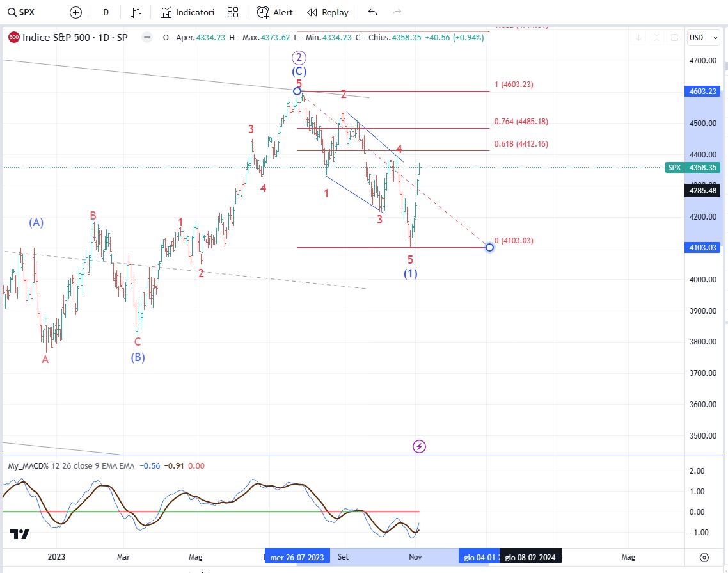728x573 pixels.
Task: Click the 2.00 MACD scale label
Action: [x=697, y=471]
